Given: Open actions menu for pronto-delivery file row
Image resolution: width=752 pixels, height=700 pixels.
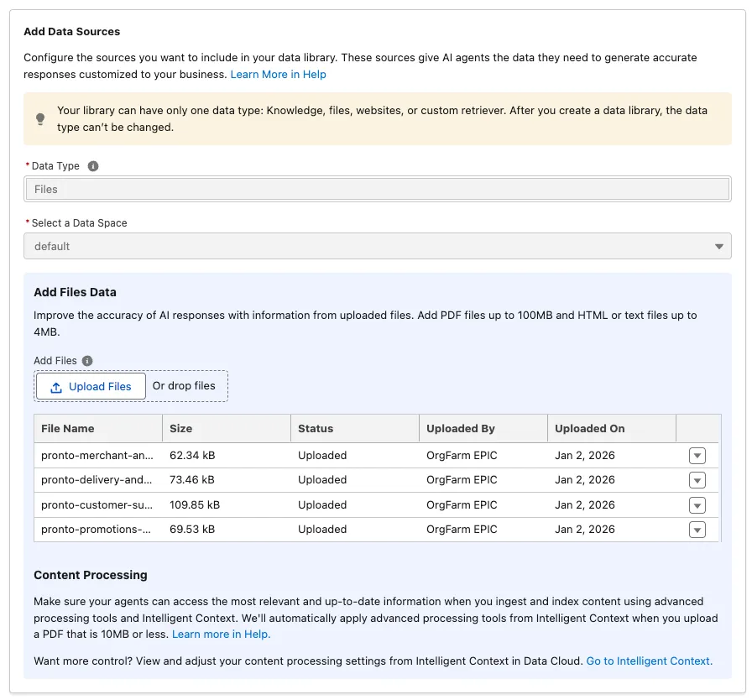Looking at the screenshot, I should point(697,480).
